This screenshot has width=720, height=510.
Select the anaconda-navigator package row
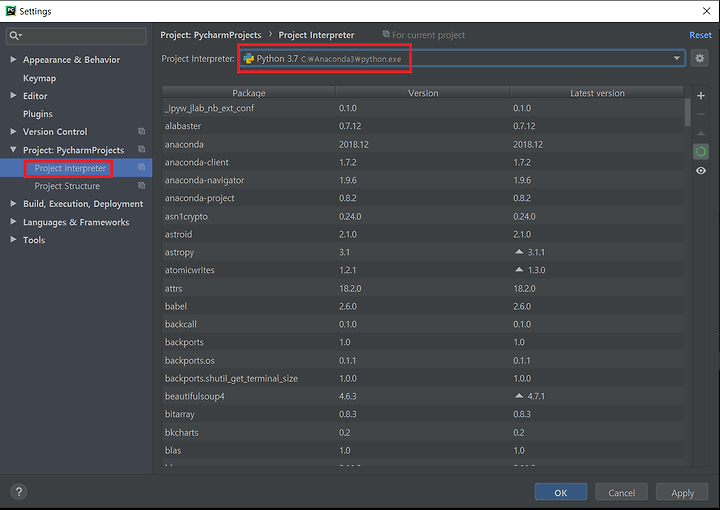click(x=423, y=180)
